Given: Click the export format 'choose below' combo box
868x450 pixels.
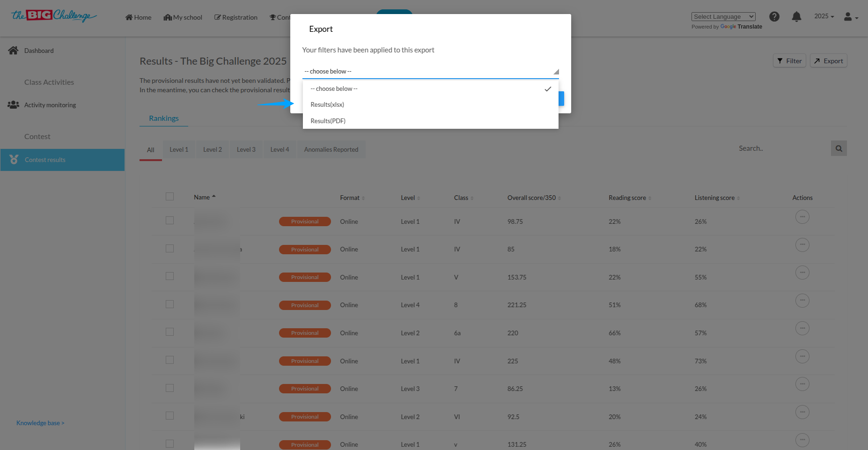Looking at the screenshot, I should pyautogui.click(x=431, y=71).
